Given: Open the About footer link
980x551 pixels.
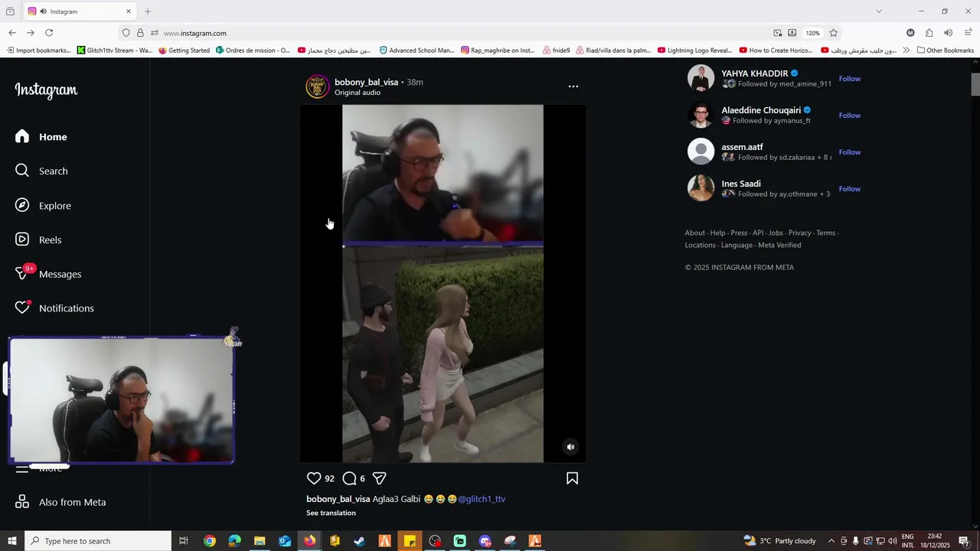Looking at the screenshot, I should pyautogui.click(x=694, y=233).
